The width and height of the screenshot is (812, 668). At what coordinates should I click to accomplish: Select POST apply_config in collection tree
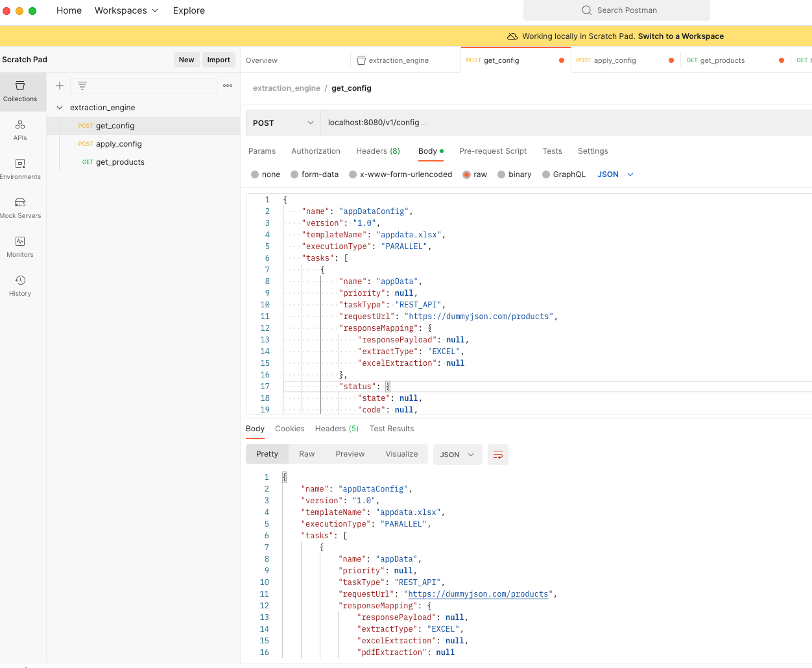[143, 144]
